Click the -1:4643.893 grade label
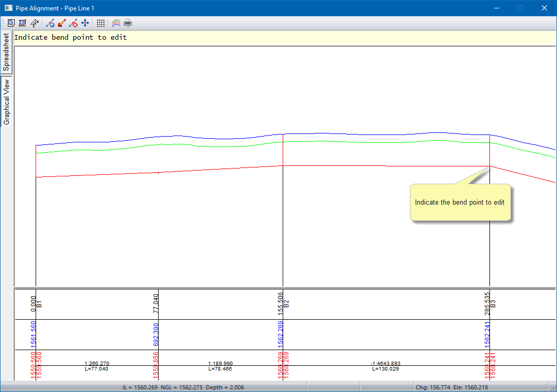The height and width of the screenshot is (392, 557). click(x=385, y=363)
